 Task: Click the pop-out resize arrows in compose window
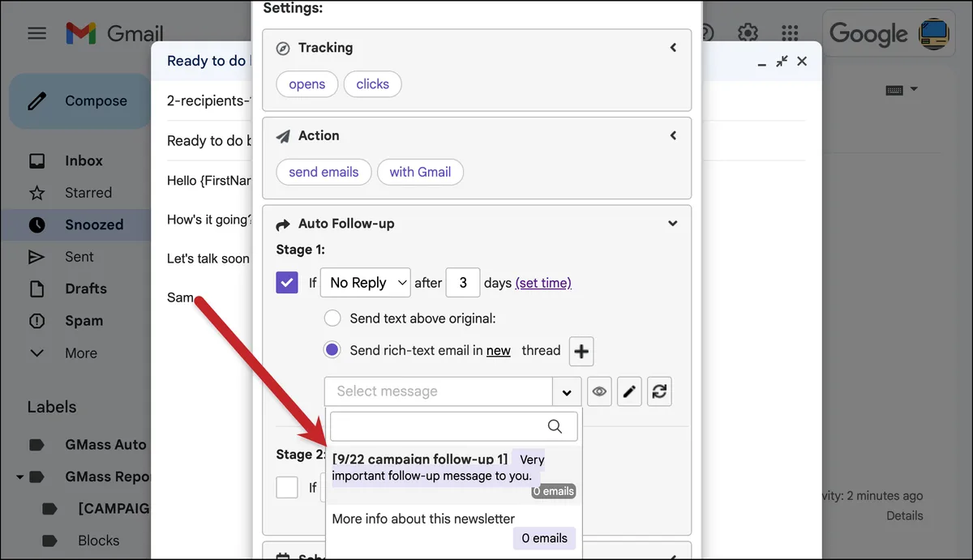click(782, 62)
